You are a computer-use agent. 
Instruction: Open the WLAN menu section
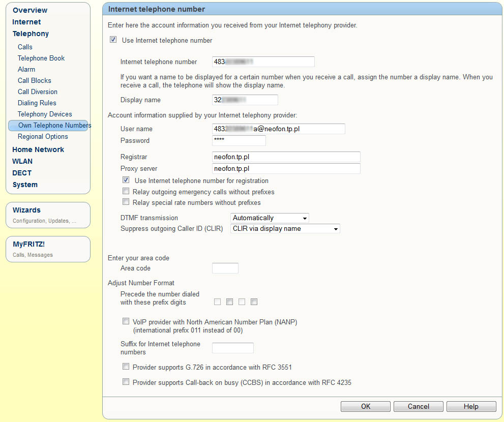(x=22, y=161)
